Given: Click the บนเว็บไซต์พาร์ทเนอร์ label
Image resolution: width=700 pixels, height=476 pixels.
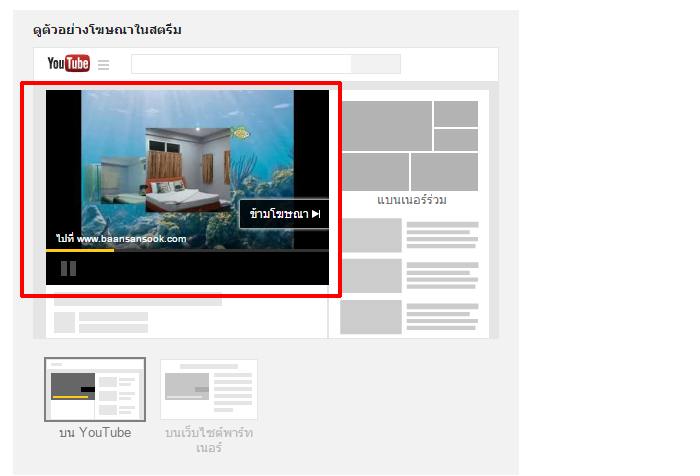Looking at the screenshot, I should 209,440.
